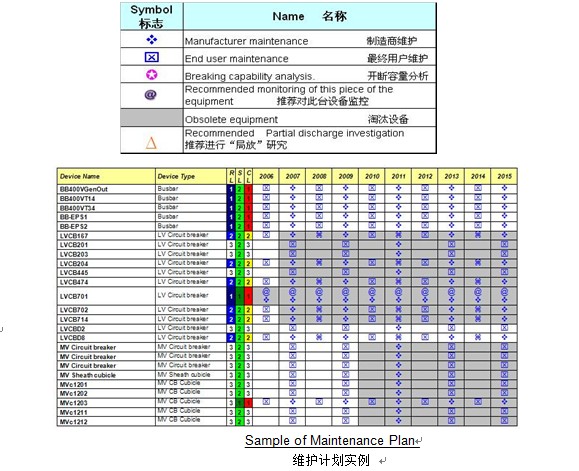Click the End user maintenance boxed-X legend symbol

(x=151, y=57)
